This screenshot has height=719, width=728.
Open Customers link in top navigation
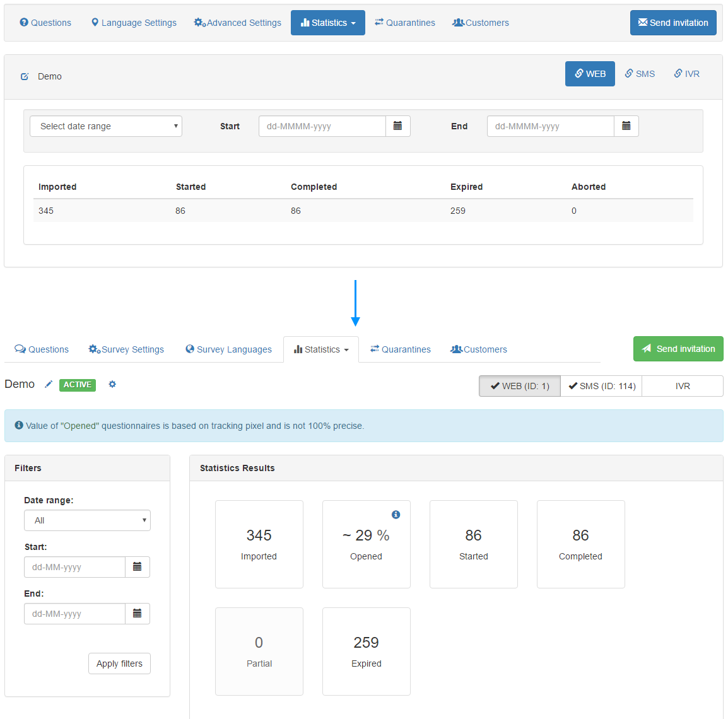click(x=481, y=23)
